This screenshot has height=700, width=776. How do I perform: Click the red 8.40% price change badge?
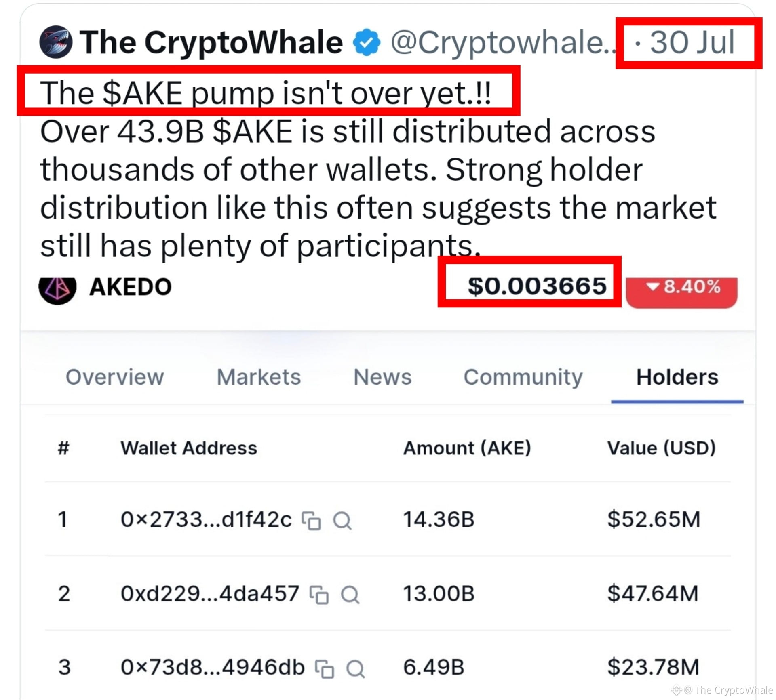(x=682, y=292)
